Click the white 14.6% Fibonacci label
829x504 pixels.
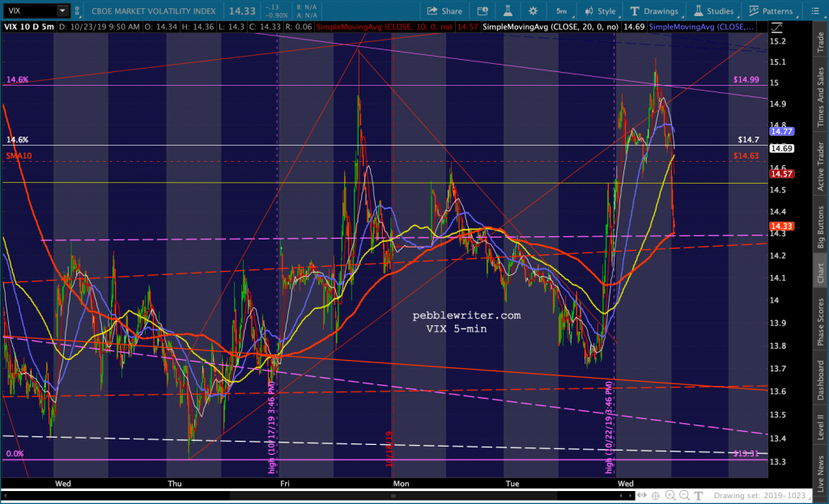coord(18,139)
